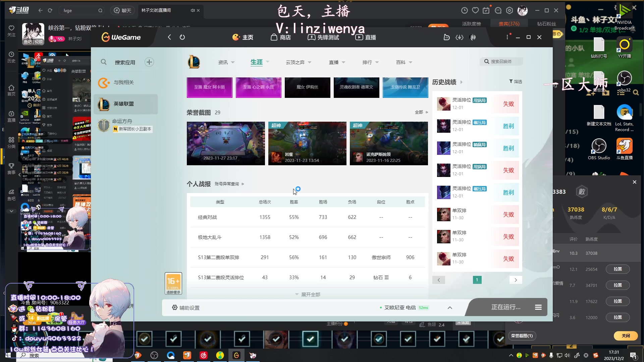644x362 pixels.
Task: Open WeGame more options menu dots
Action: point(507,37)
